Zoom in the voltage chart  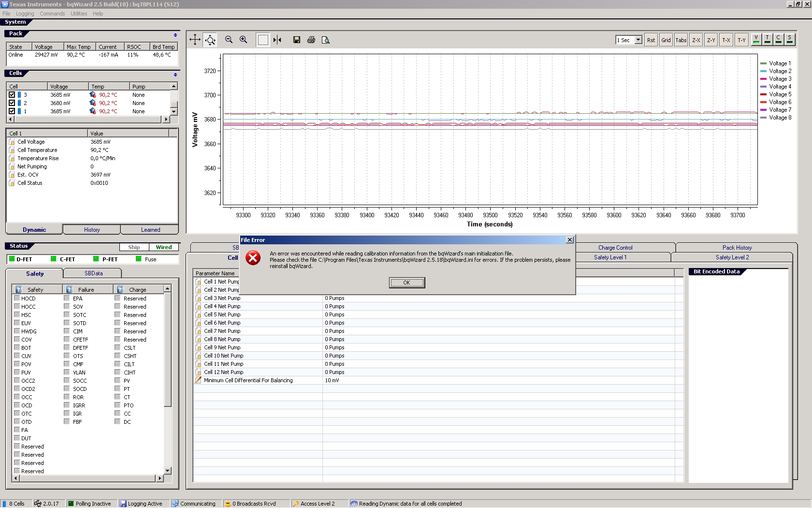(x=243, y=40)
